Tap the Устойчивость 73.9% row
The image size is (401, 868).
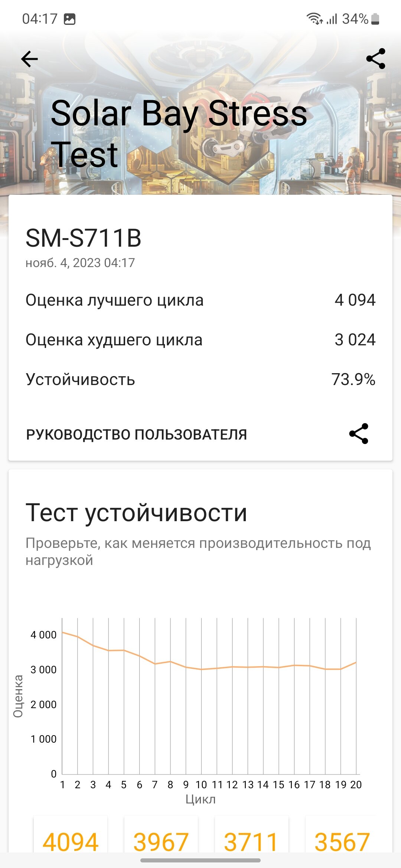[200, 379]
